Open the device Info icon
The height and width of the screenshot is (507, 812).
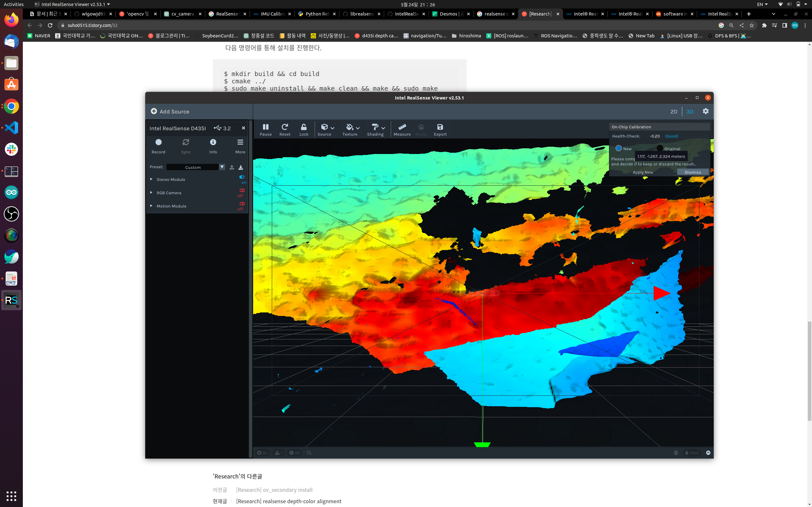[213, 143]
